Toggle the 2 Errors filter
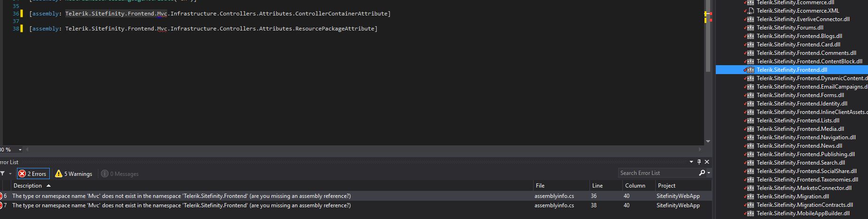This screenshot has height=219, width=868. point(33,174)
